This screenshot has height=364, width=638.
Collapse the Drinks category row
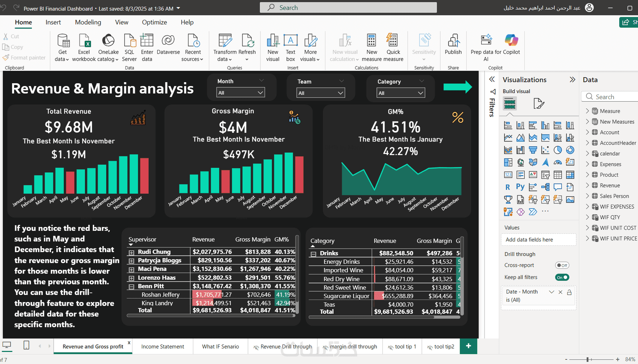click(x=313, y=254)
